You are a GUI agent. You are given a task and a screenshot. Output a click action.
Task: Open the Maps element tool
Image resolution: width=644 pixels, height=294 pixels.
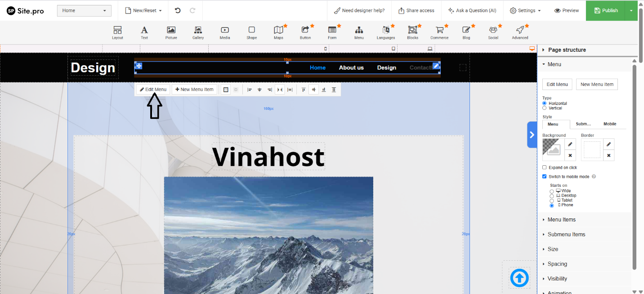tap(278, 30)
